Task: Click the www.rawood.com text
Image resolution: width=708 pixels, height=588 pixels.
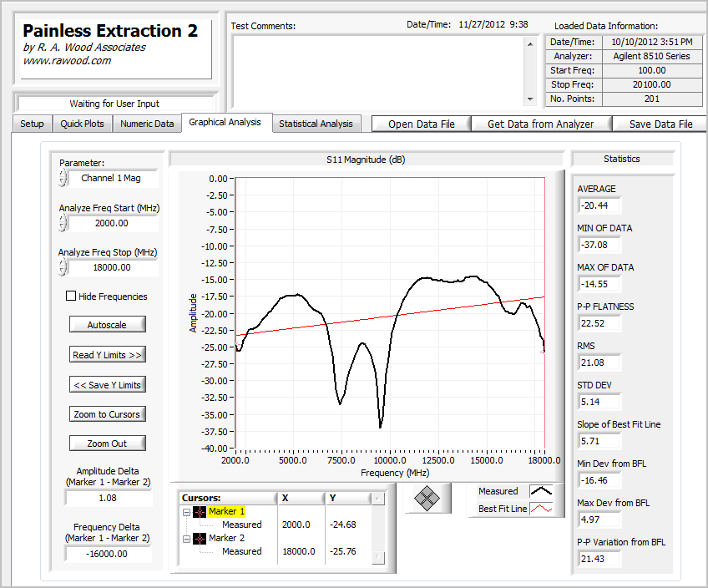Action: (x=68, y=61)
